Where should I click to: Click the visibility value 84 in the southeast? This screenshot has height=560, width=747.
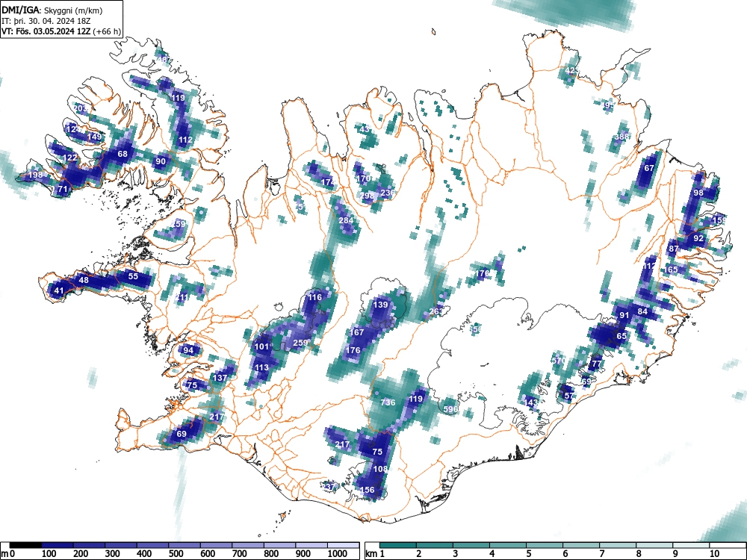pyautogui.click(x=642, y=311)
